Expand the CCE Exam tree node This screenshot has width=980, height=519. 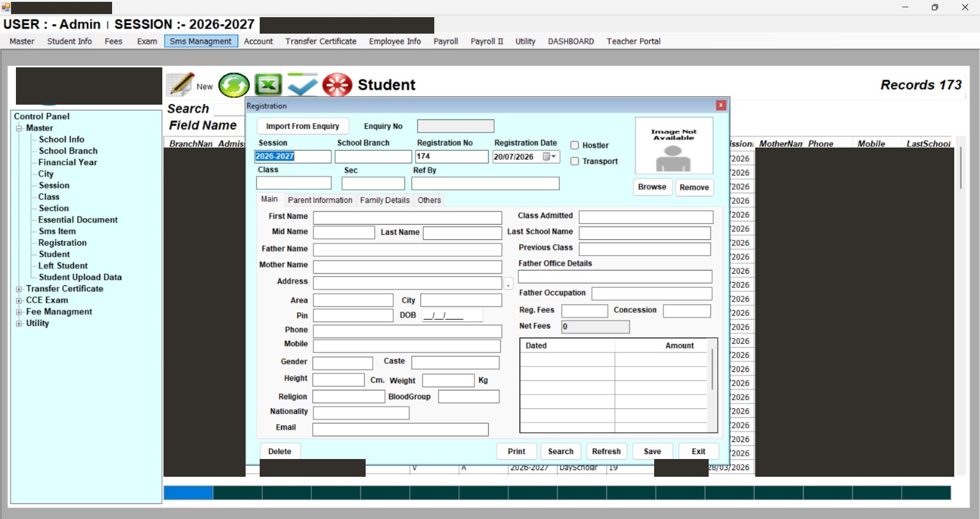(19, 301)
